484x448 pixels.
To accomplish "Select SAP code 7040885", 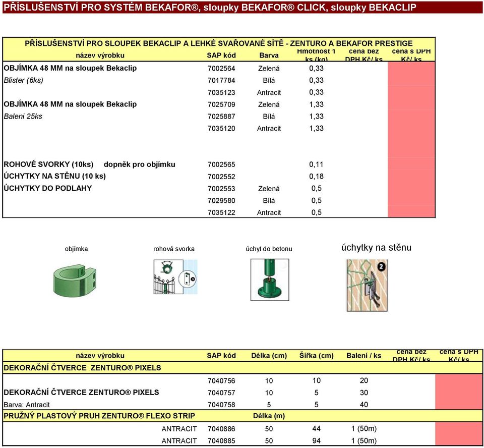I will 221,441.
